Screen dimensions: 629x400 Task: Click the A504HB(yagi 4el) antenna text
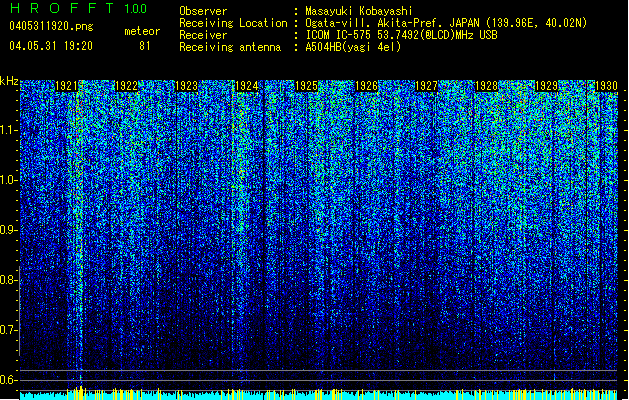(353, 47)
